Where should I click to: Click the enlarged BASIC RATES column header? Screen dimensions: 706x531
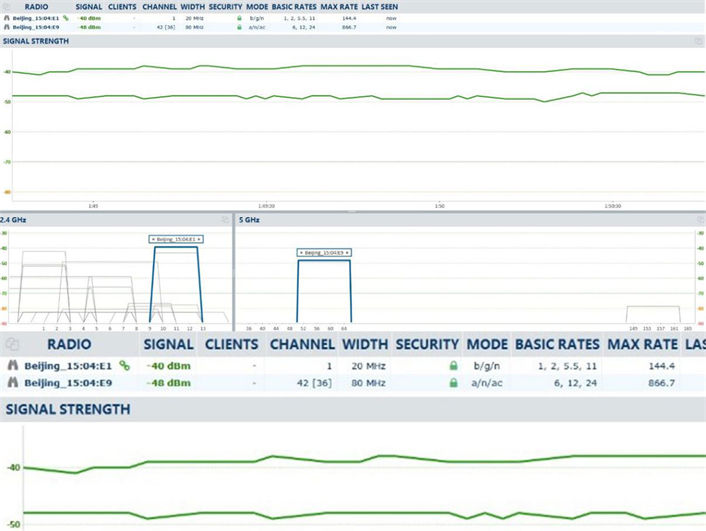[557, 345]
